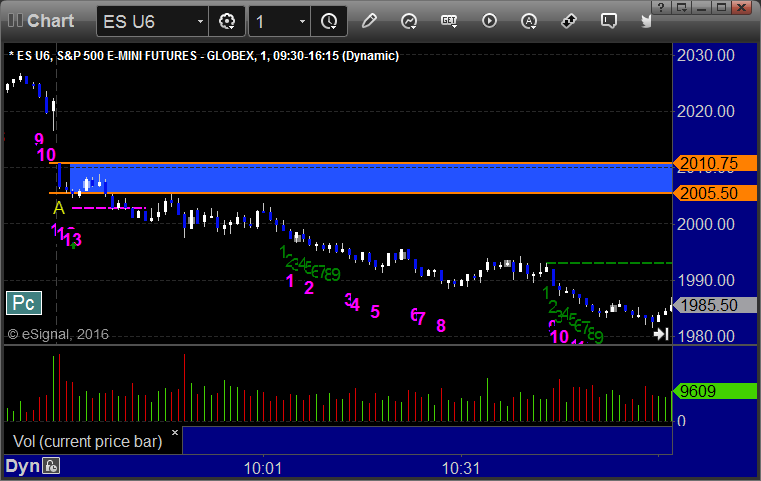Click the Twitter bird icon
This screenshot has height=481, width=761.
[x=646, y=21]
